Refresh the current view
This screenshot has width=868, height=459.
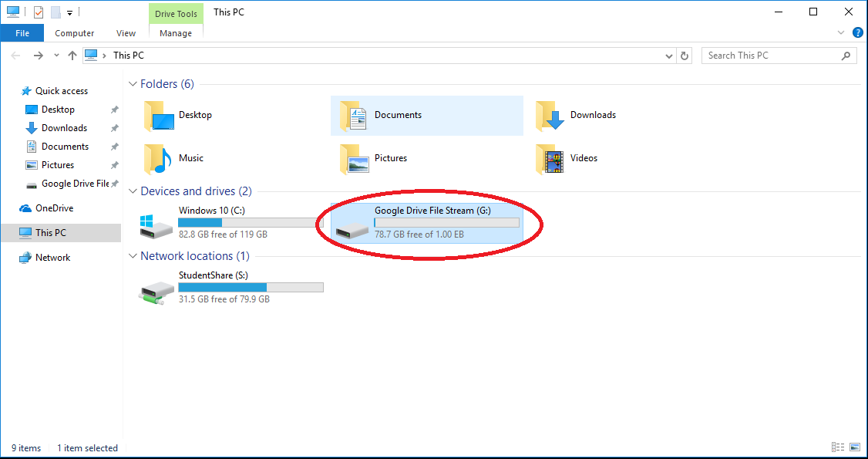685,55
